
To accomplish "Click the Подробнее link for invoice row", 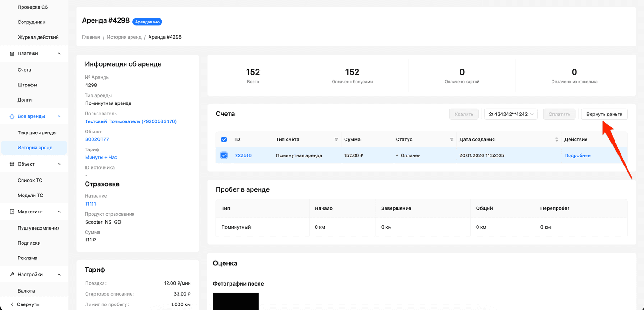I will click(577, 155).
